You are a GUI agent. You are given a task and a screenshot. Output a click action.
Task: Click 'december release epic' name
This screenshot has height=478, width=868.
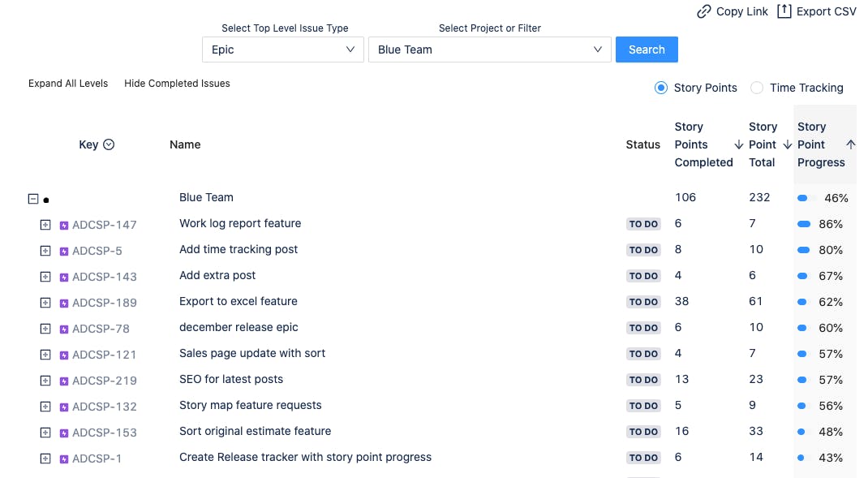pos(238,327)
